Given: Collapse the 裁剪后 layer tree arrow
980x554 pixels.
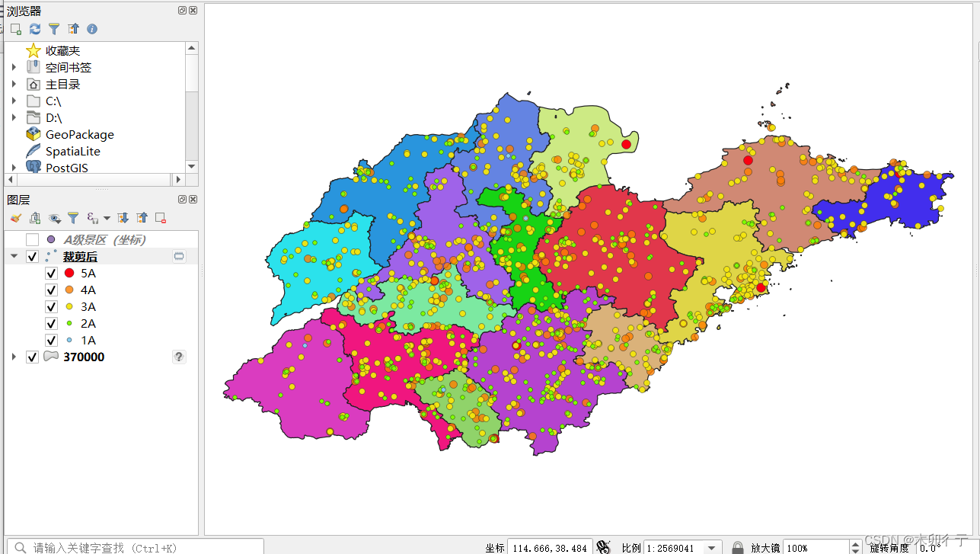Looking at the screenshot, I should 13,256.
